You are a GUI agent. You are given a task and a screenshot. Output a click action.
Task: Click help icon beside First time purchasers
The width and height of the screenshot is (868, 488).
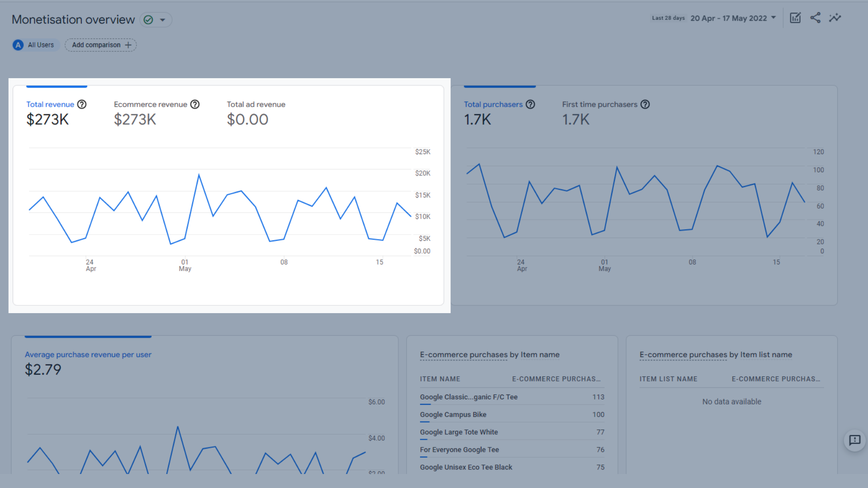coord(645,104)
